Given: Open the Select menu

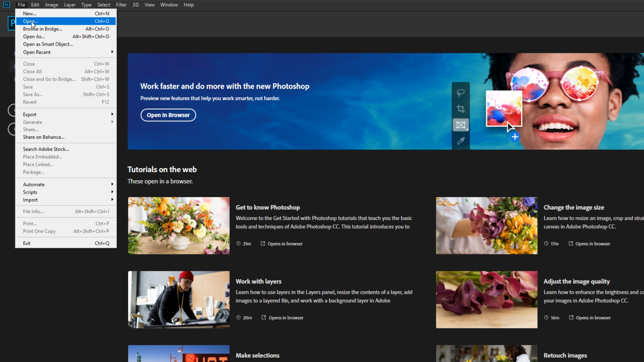Looking at the screenshot, I should [x=104, y=5].
